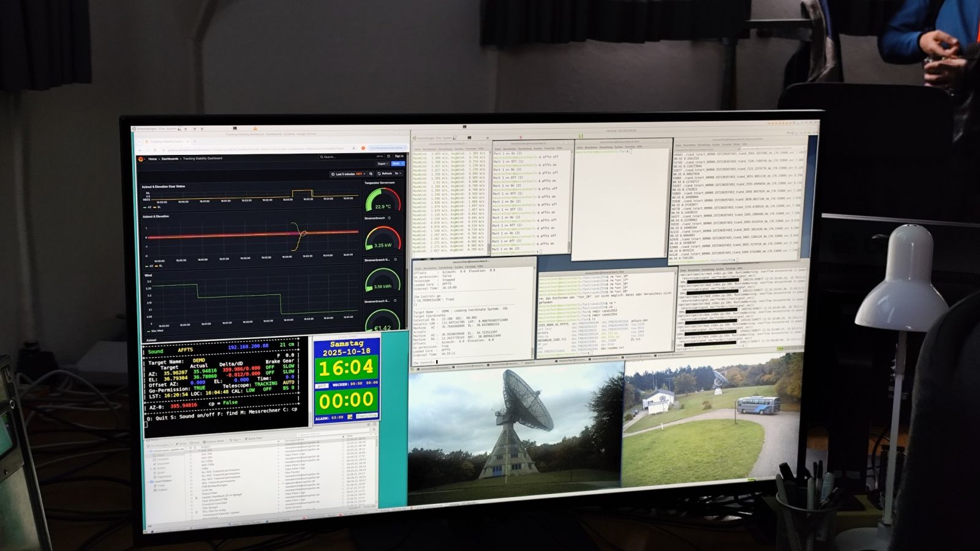Click the Sign in link in Grafana
The height and width of the screenshot is (551, 980).
tap(399, 157)
